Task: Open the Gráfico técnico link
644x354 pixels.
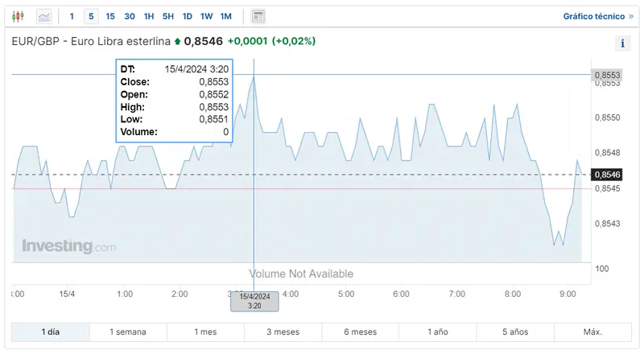Action: (x=598, y=16)
